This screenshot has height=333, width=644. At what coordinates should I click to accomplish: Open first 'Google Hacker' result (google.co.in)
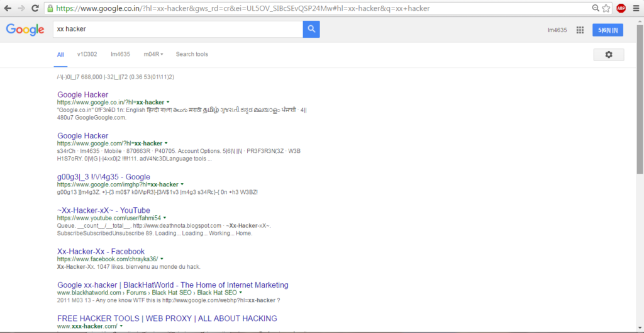pos(82,94)
